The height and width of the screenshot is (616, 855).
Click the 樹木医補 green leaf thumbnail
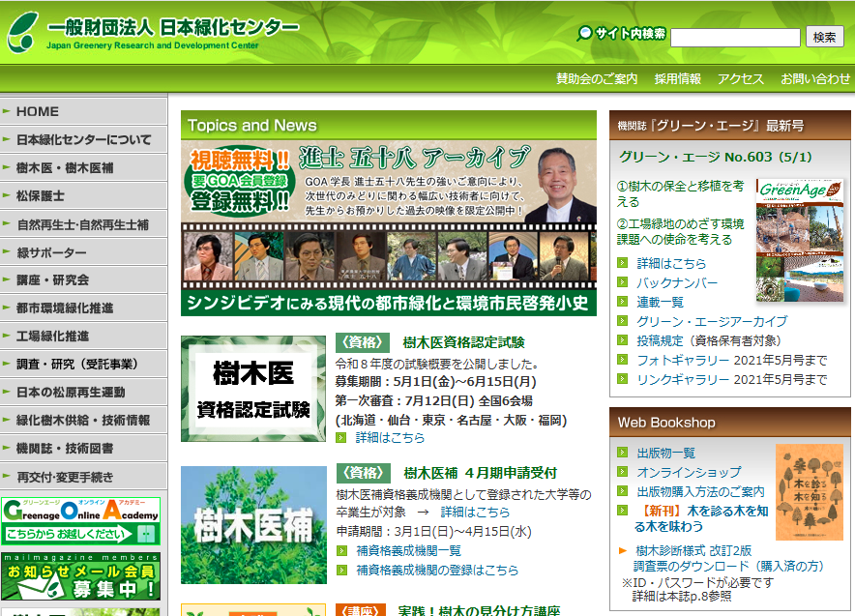(253, 525)
